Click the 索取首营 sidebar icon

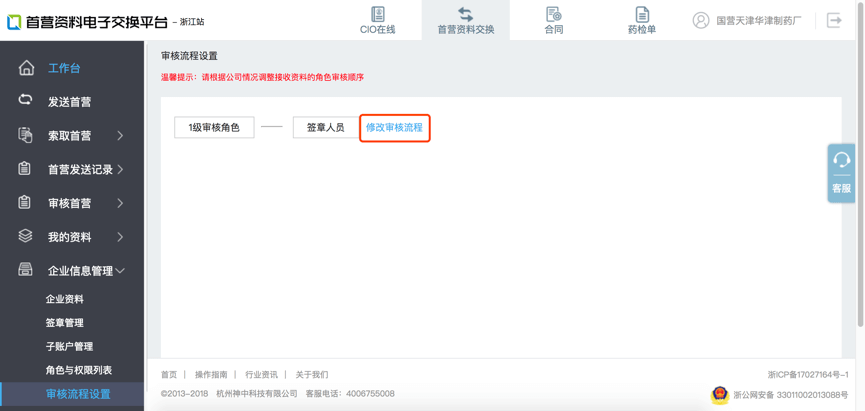click(x=25, y=135)
